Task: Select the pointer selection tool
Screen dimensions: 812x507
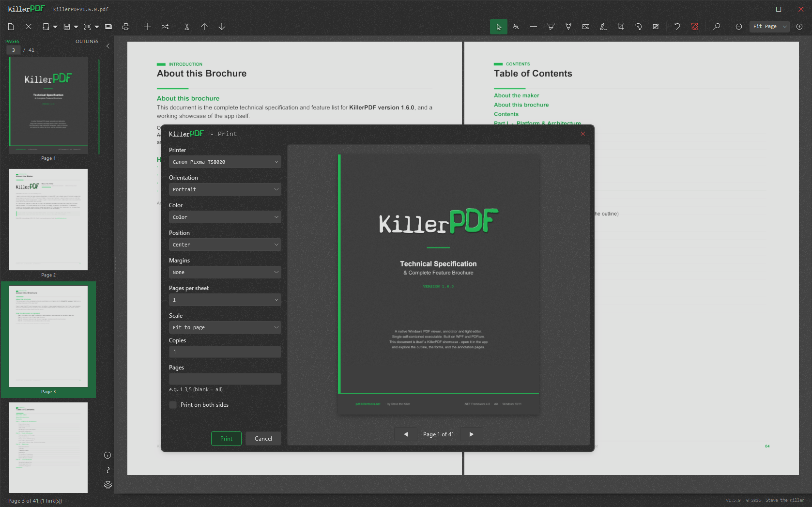Action: tap(499, 27)
